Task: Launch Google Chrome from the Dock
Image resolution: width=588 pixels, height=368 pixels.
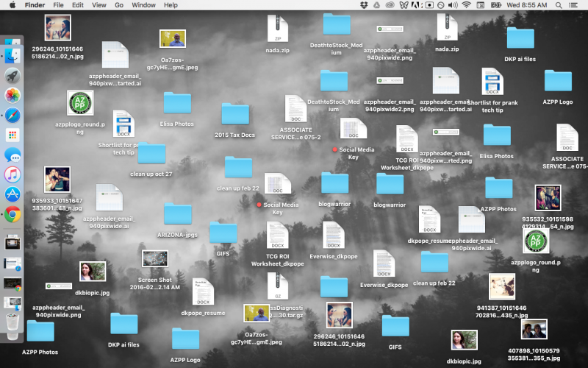Action: (x=12, y=214)
